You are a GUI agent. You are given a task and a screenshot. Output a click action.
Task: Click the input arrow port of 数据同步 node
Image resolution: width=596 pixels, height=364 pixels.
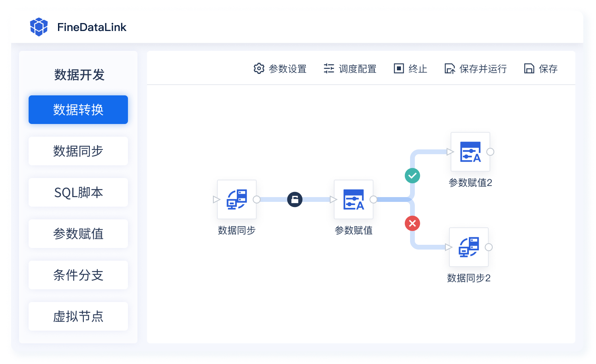(216, 199)
